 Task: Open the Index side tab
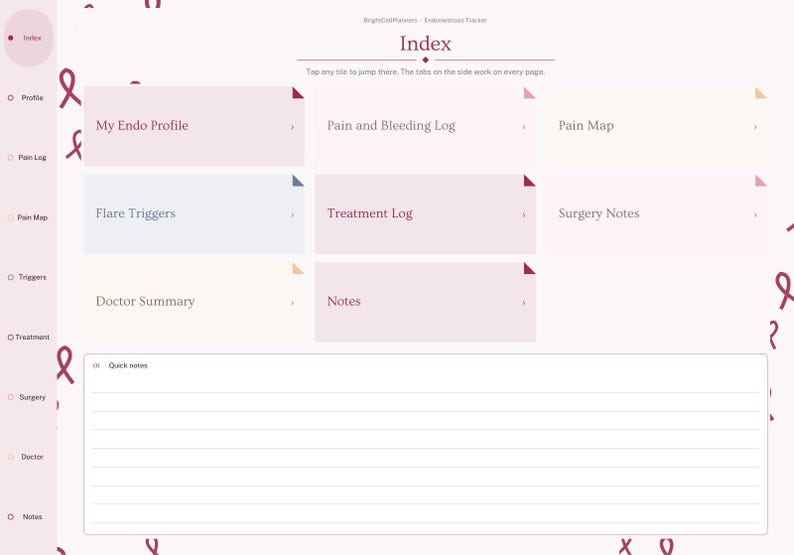pos(28,38)
